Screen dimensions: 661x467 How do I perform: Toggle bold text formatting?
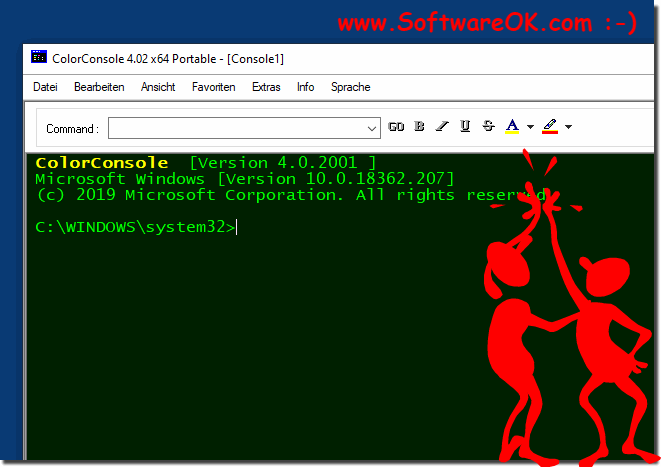[x=419, y=126]
